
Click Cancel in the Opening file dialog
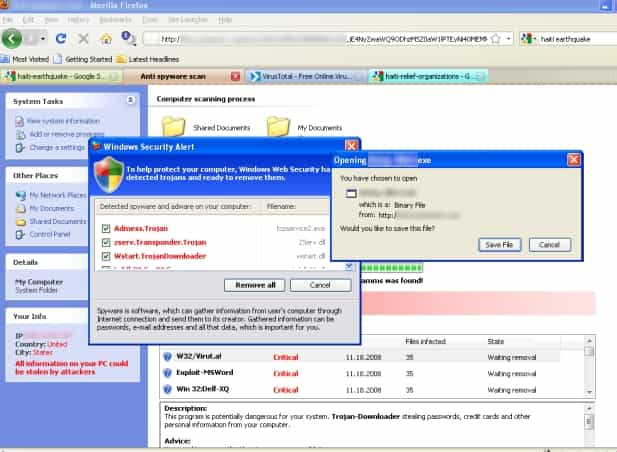549,245
